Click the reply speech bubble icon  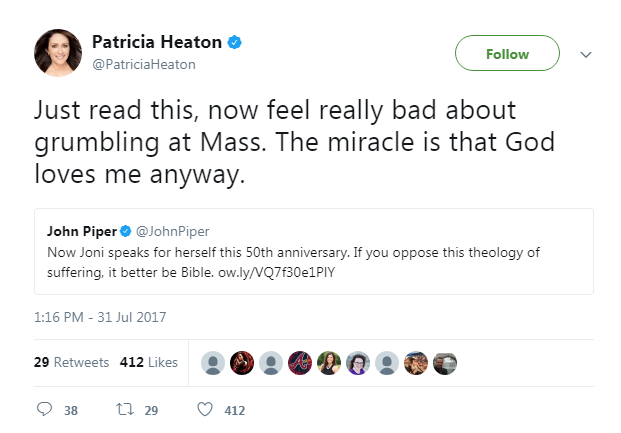pyautogui.click(x=44, y=410)
